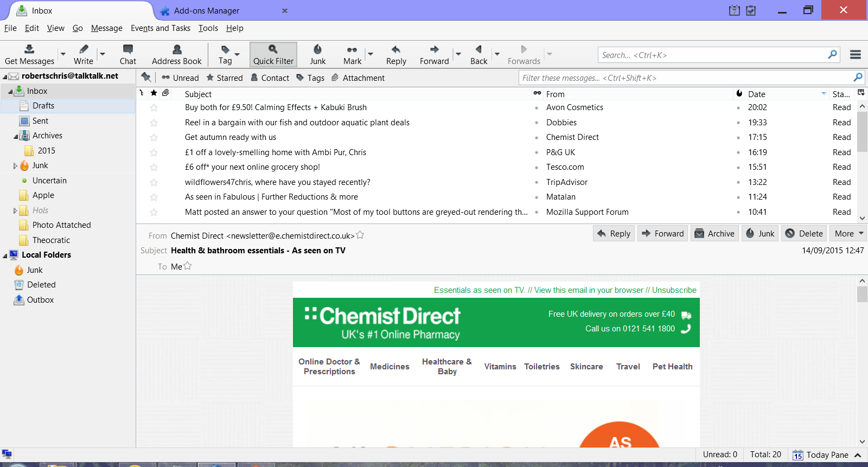Open the Tools menu
The width and height of the screenshot is (868, 467).
[208, 28]
